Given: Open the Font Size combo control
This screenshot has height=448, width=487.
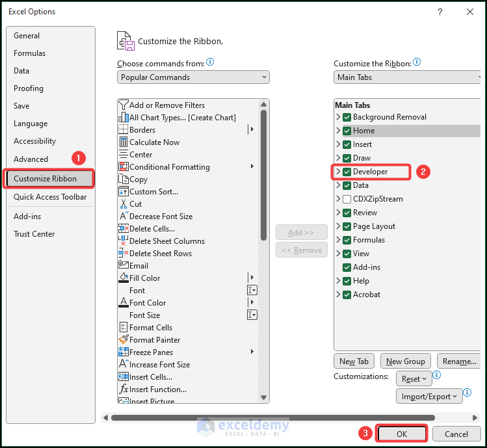Looking at the screenshot, I should point(252,315).
